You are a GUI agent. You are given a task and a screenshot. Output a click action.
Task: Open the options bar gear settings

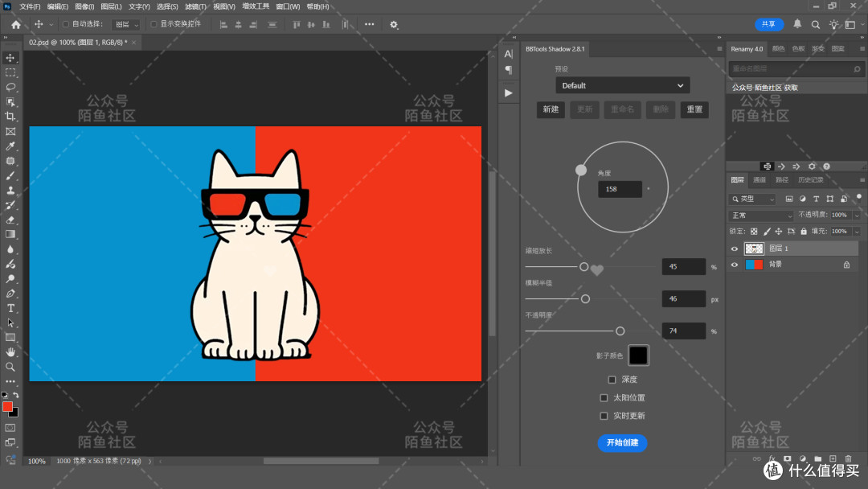point(394,24)
